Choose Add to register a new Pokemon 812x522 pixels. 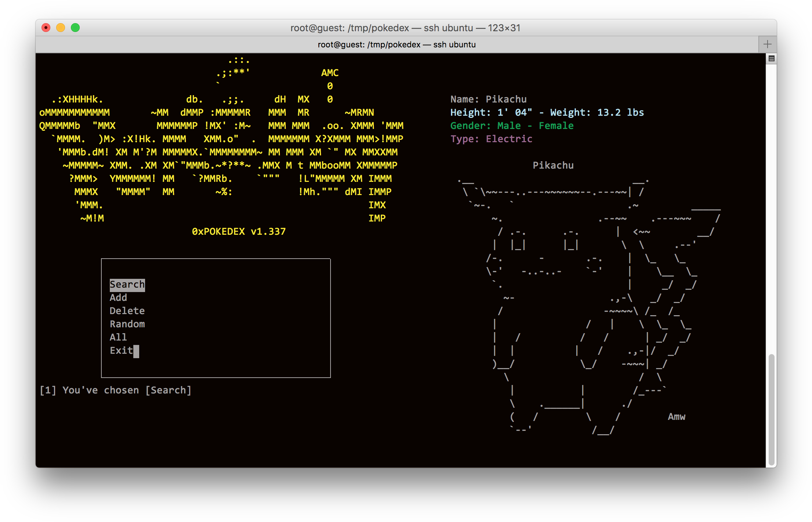118,298
